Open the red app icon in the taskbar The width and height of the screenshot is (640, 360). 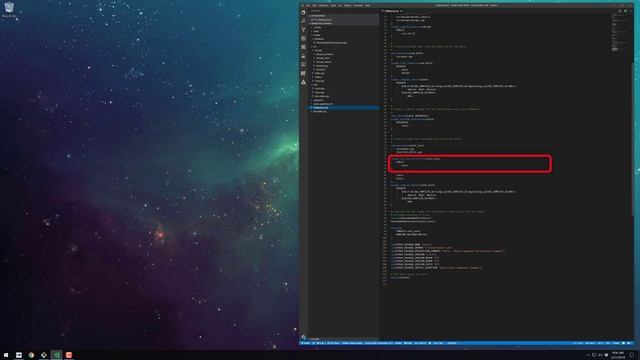click(69, 355)
